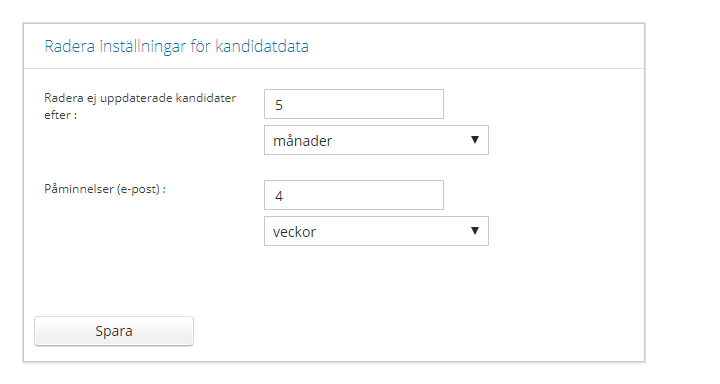
Task: Save the candidate data settings with Spara
Action: tap(114, 331)
